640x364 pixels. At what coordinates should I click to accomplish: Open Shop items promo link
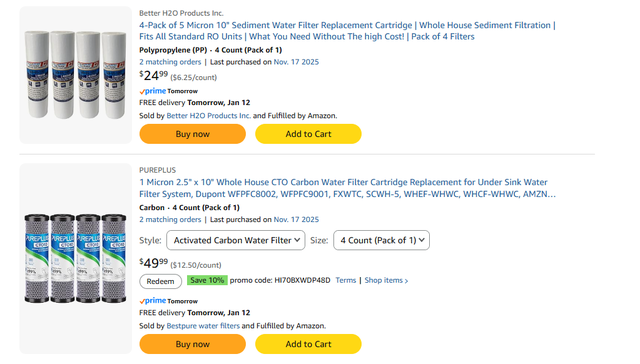click(386, 280)
